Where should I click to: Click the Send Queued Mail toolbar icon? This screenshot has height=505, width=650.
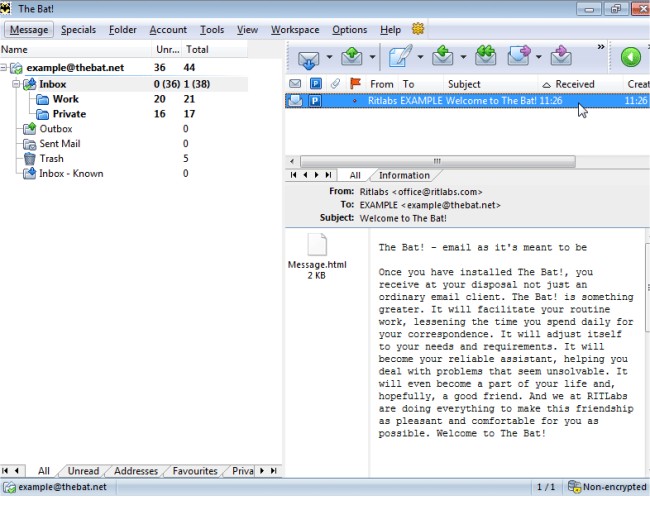coord(353,57)
